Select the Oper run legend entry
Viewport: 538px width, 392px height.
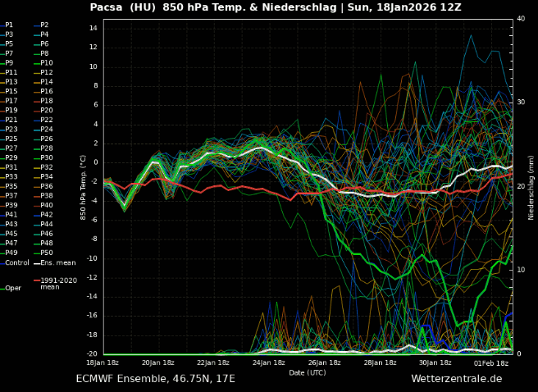tap(12, 288)
